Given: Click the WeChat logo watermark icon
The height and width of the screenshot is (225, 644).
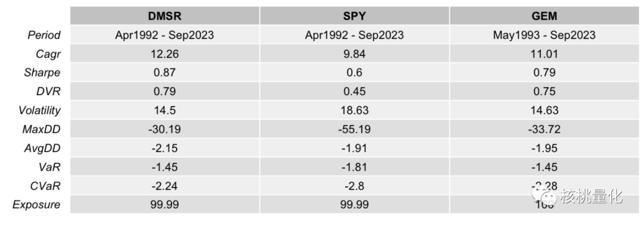Looking at the screenshot, I should [544, 195].
